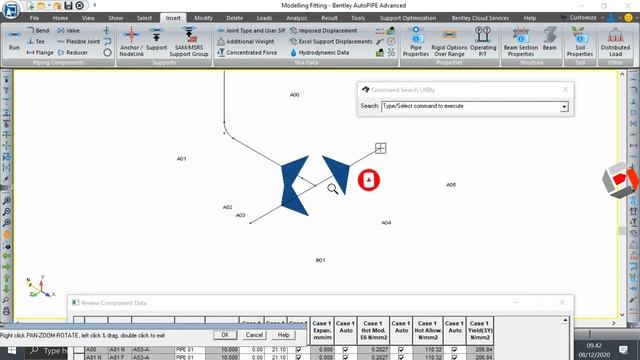640x360 pixels.
Task: Select node label A05 in model
Action: point(451,185)
